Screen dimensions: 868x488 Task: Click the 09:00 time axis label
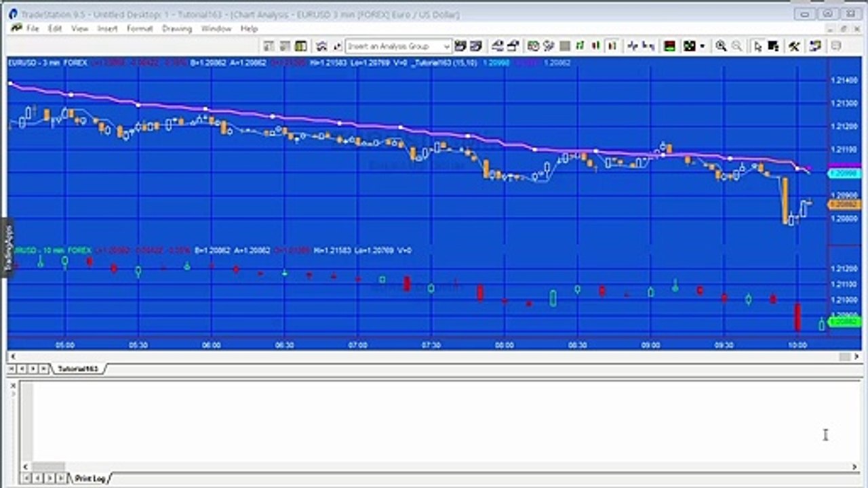[650, 345]
